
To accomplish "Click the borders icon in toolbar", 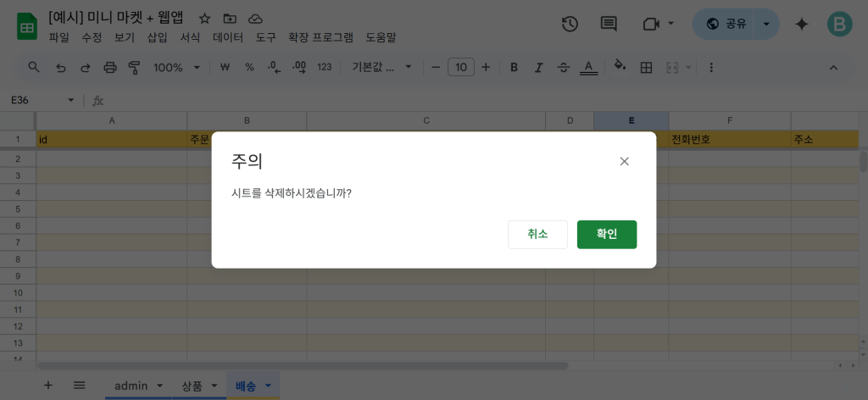I will (x=646, y=67).
